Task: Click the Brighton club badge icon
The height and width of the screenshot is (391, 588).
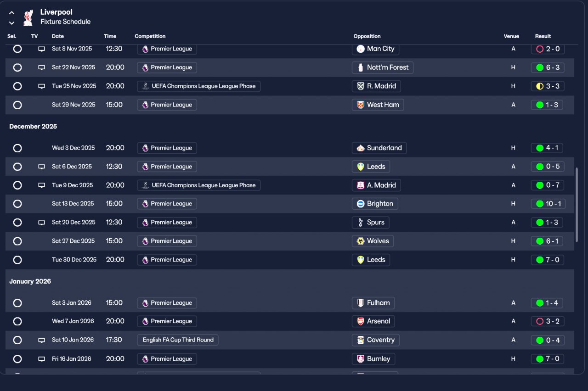Action: (361, 204)
